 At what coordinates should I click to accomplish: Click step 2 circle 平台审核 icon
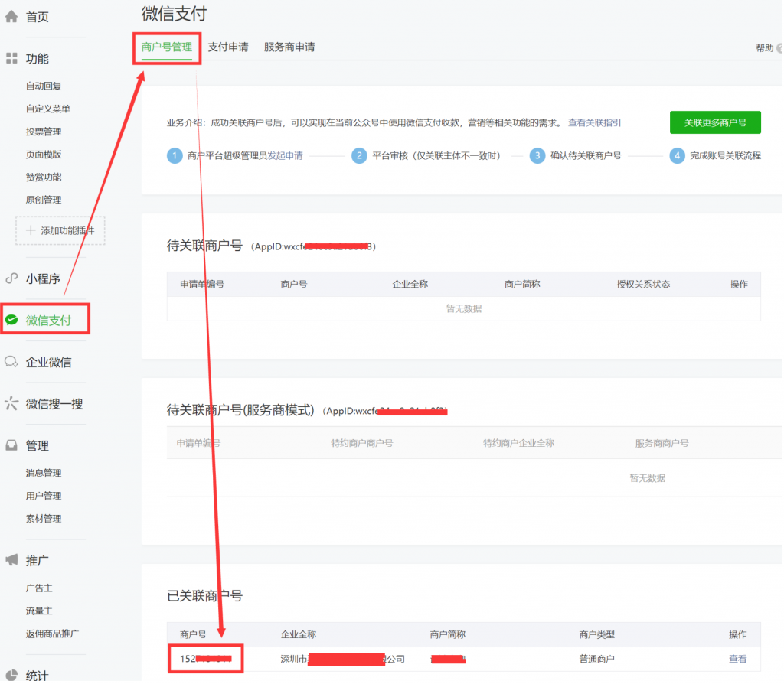pos(359,155)
